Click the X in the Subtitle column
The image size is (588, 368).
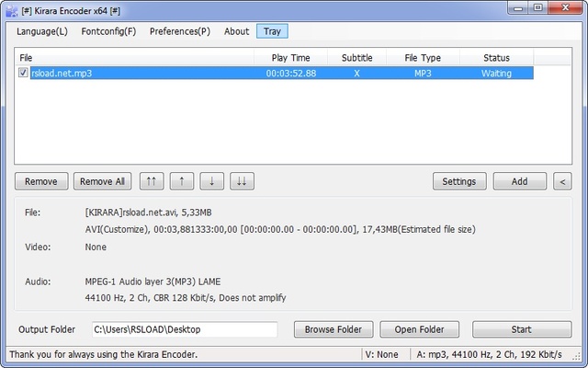pyautogui.click(x=356, y=73)
